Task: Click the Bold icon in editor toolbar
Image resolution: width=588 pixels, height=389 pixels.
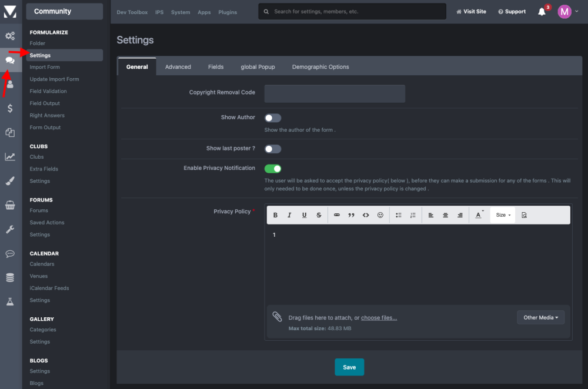Action: [x=275, y=215]
